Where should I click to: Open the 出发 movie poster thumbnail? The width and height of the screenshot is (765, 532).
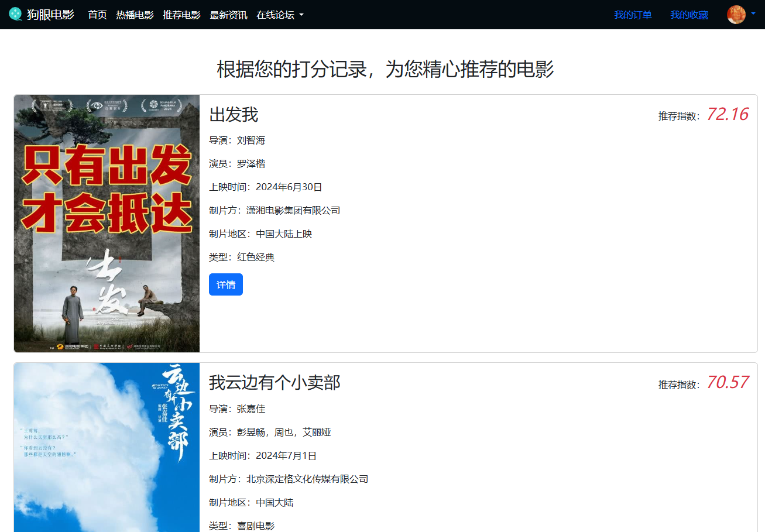coord(107,224)
